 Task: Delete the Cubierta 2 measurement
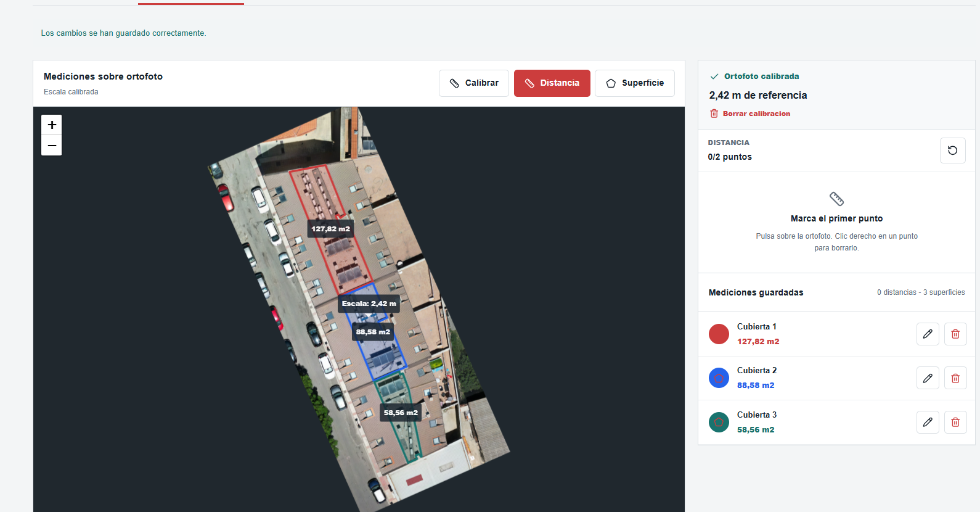coord(955,378)
